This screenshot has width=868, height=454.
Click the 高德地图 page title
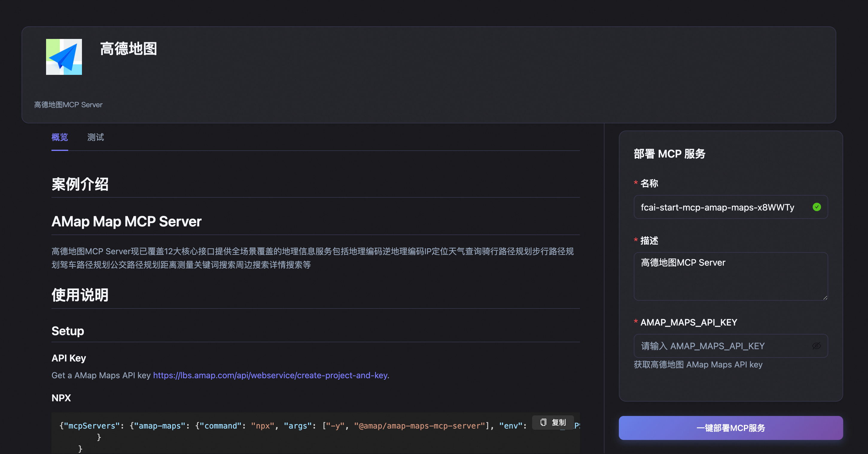pos(128,49)
